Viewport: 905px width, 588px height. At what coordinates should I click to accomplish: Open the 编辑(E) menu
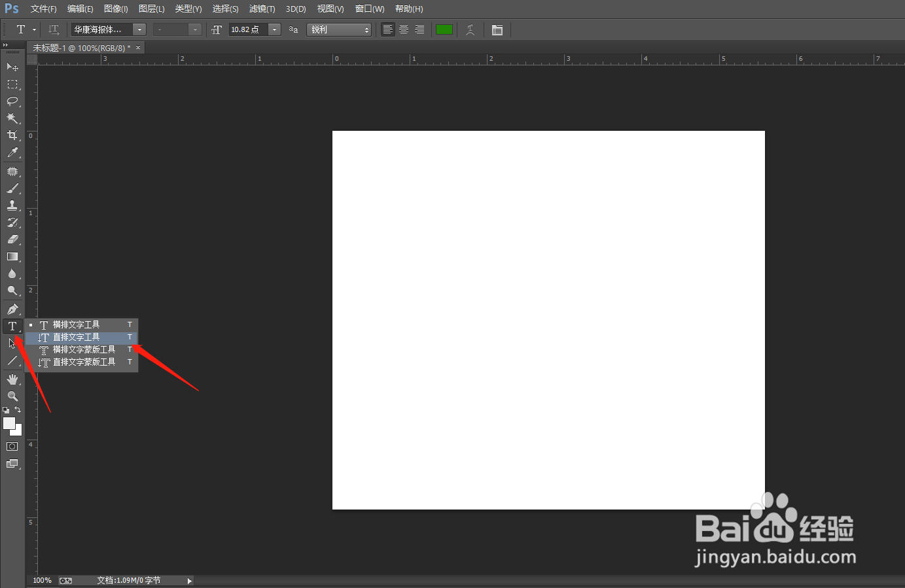[80, 9]
